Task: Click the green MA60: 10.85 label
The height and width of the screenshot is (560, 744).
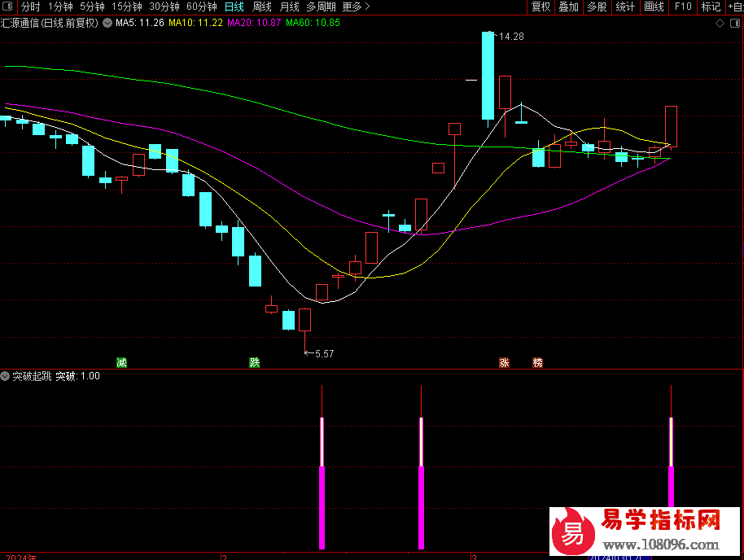Action: pos(313,23)
